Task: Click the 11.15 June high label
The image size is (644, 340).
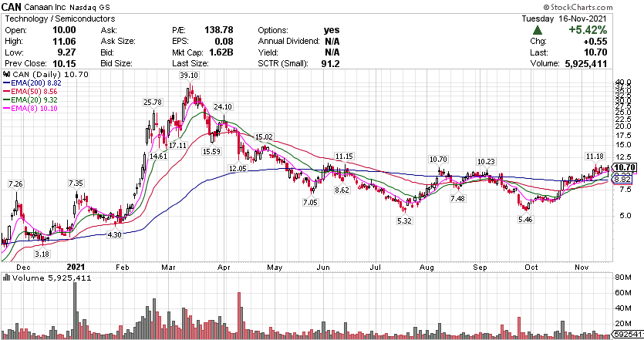Action: click(x=344, y=157)
